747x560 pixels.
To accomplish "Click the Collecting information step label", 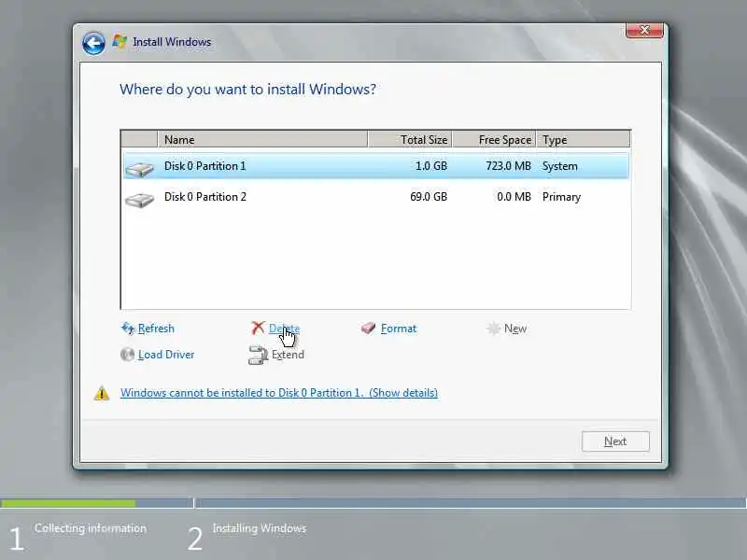I will tap(90, 528).
